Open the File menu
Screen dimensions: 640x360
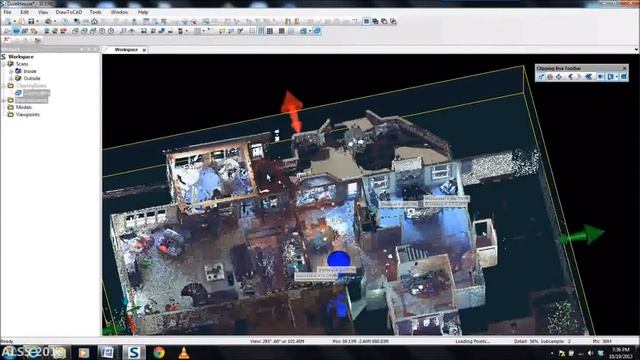pyautogui.click(x=7, y=12)
